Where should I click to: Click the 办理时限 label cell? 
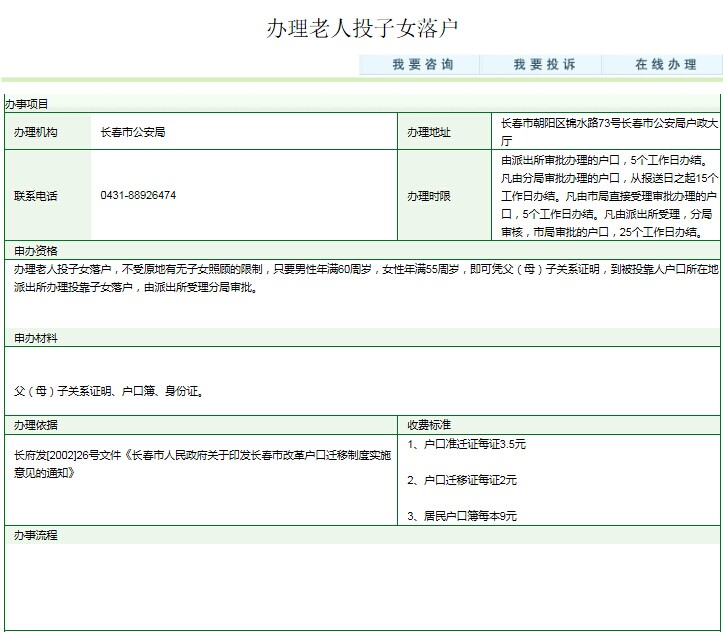444,195
